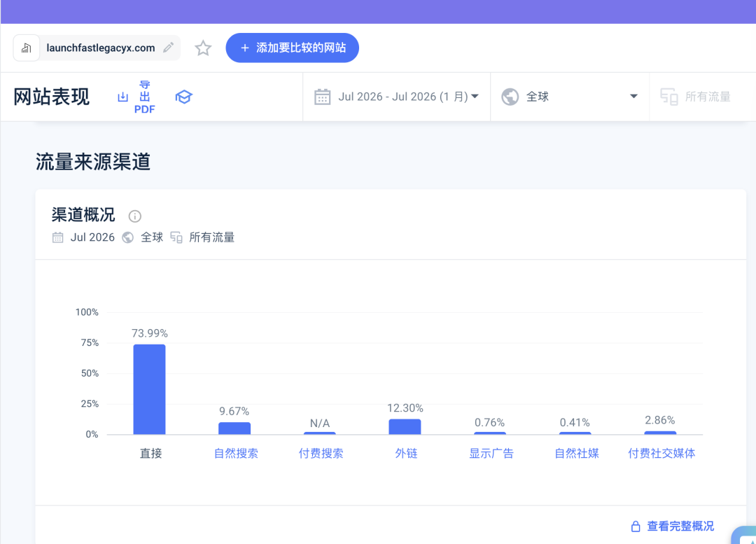756x544 pixels.
Task: Click the 网站表现 page title
Action: pos(52,97)
